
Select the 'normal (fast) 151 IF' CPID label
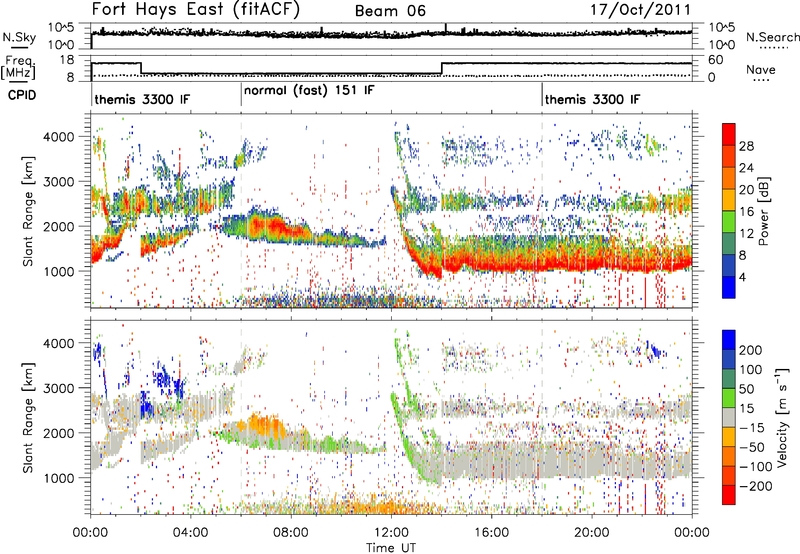(x=309, y=91)
